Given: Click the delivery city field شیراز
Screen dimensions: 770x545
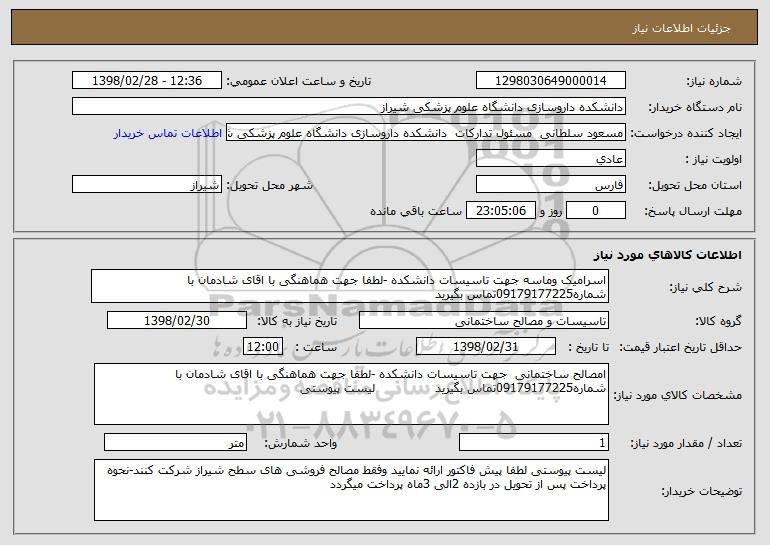Looking at the screenshot, I should 147,185.
